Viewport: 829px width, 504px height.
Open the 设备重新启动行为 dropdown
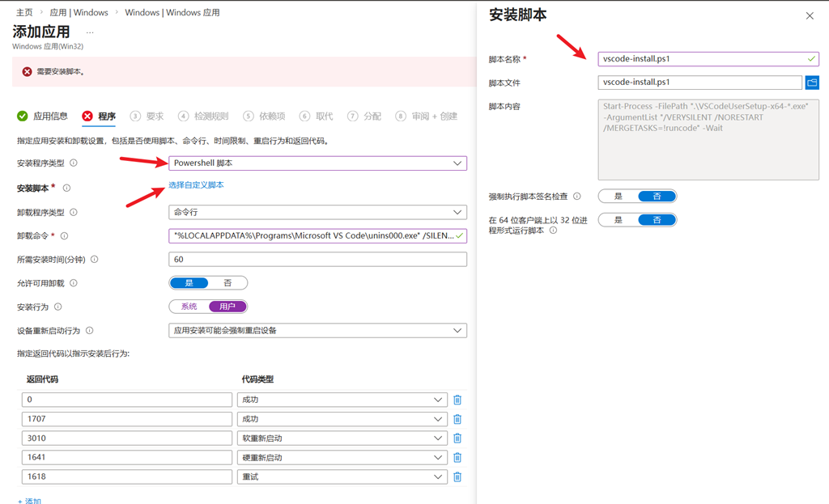pos(317,331)
